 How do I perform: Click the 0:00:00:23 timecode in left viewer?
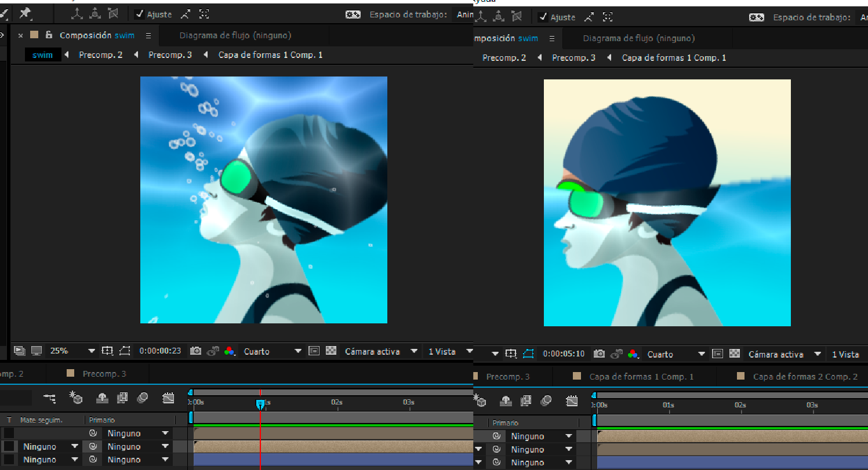160,351
